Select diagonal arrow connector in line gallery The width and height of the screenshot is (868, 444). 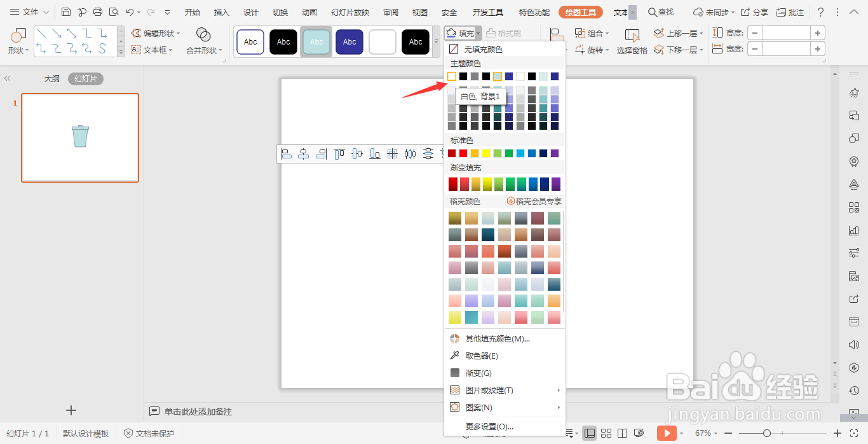click(x=57, y=33)
